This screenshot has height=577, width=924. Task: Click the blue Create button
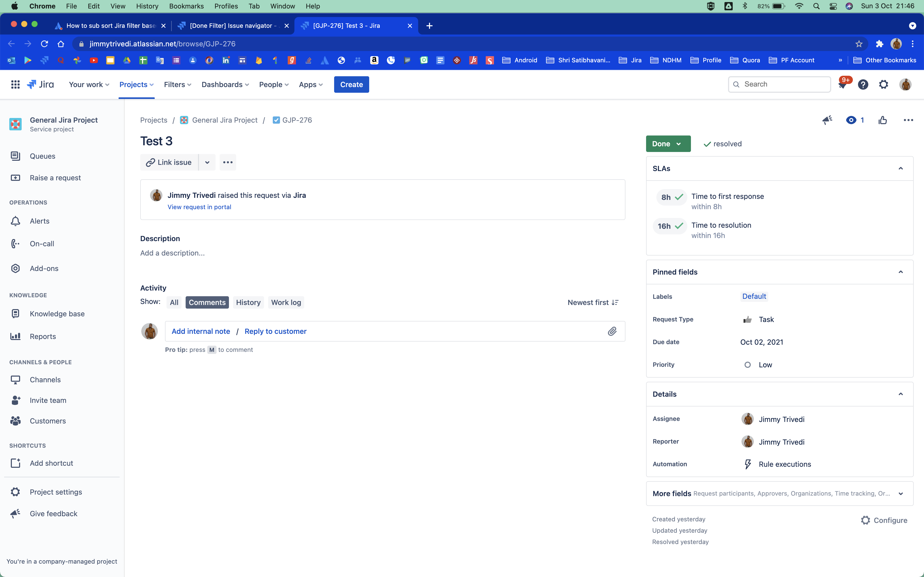[351, 84]
